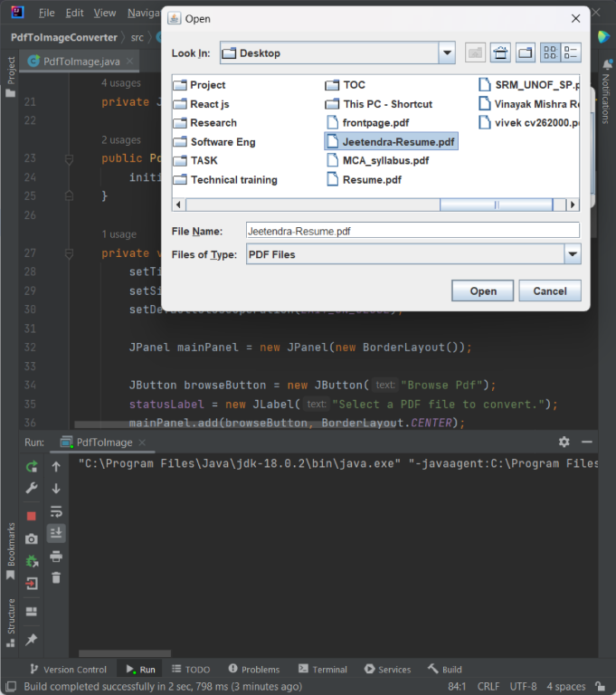Click the file list scroll right arrow
This screenshot has height=695, width=616.
(573, 205)
